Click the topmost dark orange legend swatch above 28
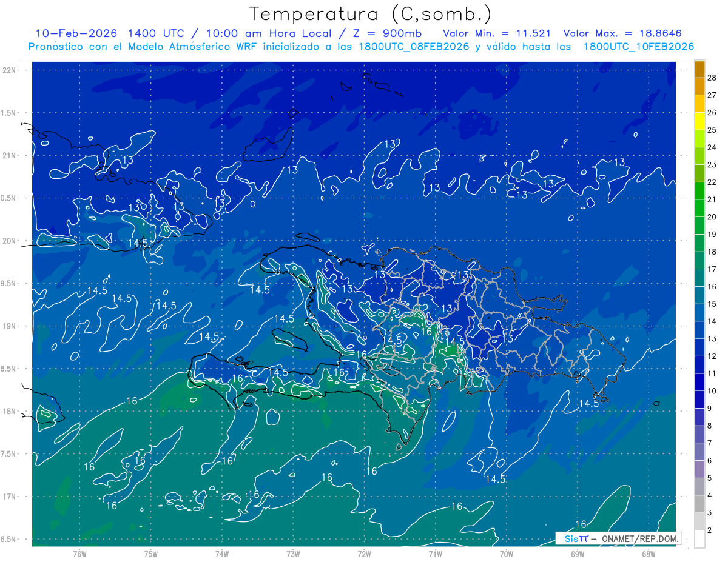The image size is (728, 562). pos(699,69)
